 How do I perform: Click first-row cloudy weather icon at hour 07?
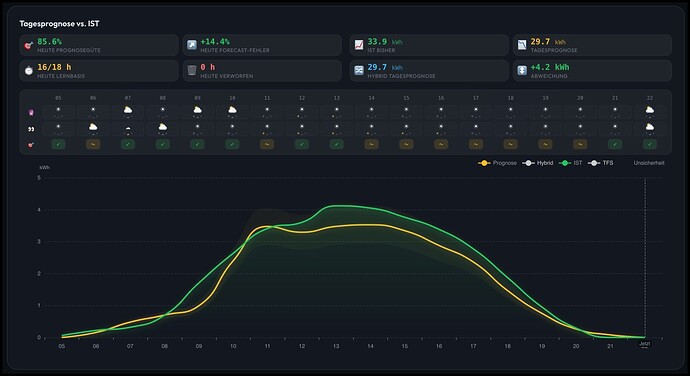[x=128, y=110]
